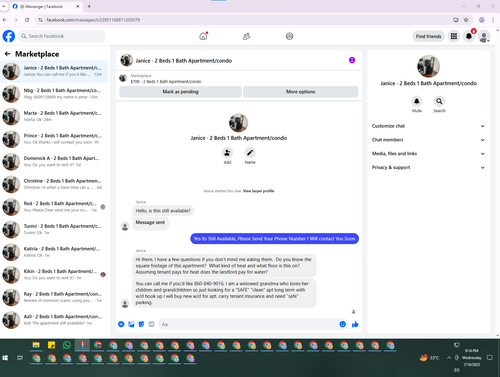The image size is (500, 377).
Task: Open the emoji picker in message box
Action: (342, 324)
